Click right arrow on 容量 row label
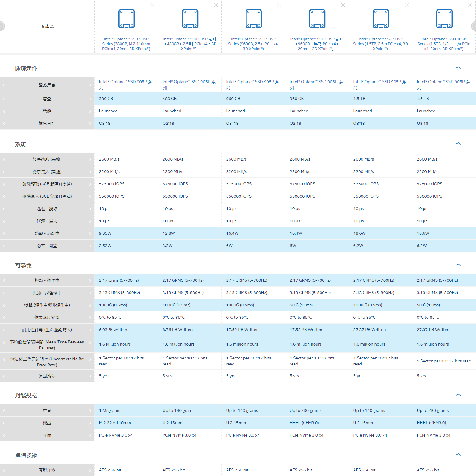 coord(90,99)
